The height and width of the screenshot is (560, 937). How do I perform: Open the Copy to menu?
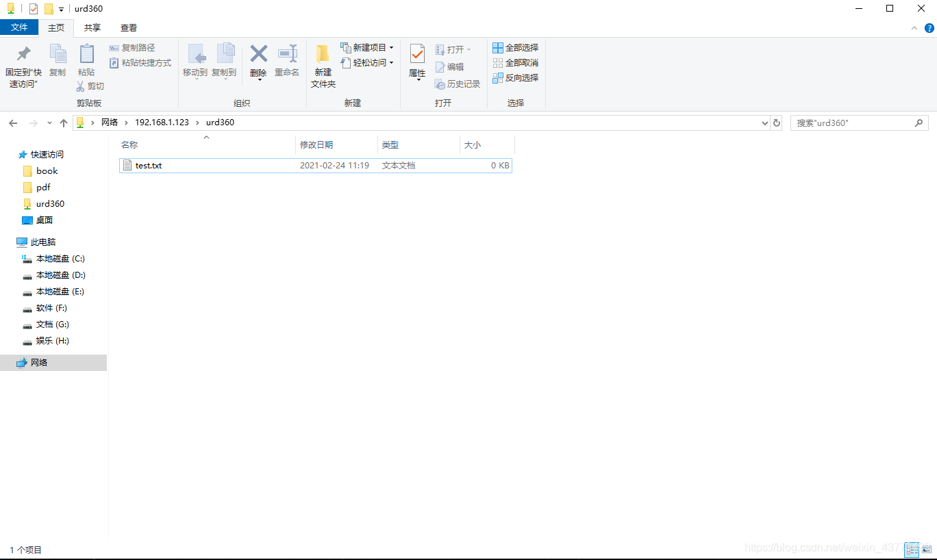point(224,62)
